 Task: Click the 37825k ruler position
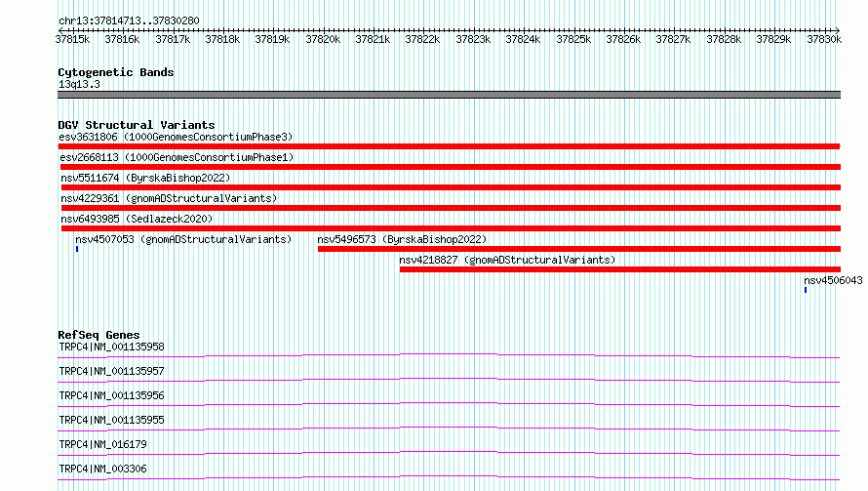click(x=573, y=39)
